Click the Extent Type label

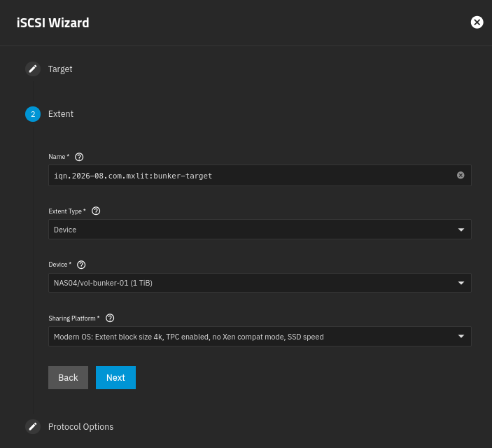66,211
